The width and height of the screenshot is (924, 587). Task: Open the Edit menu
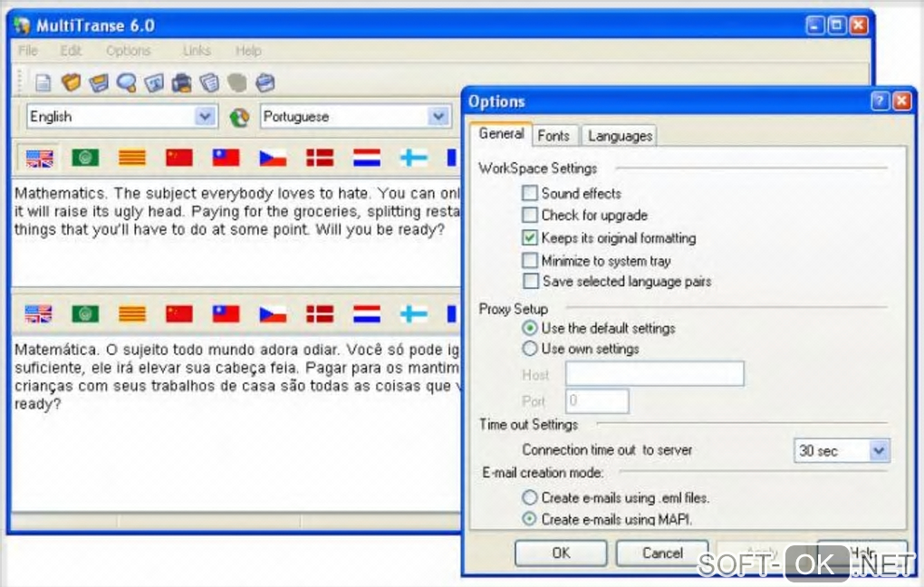[x=71, y=51]
